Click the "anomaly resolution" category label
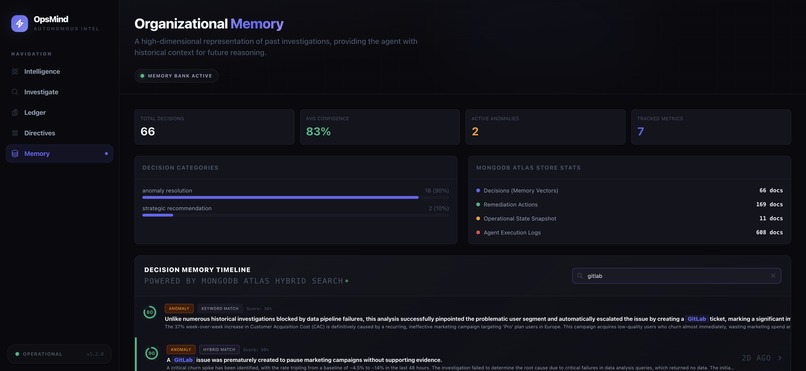The image size is (806, 371). click(167, 191)
